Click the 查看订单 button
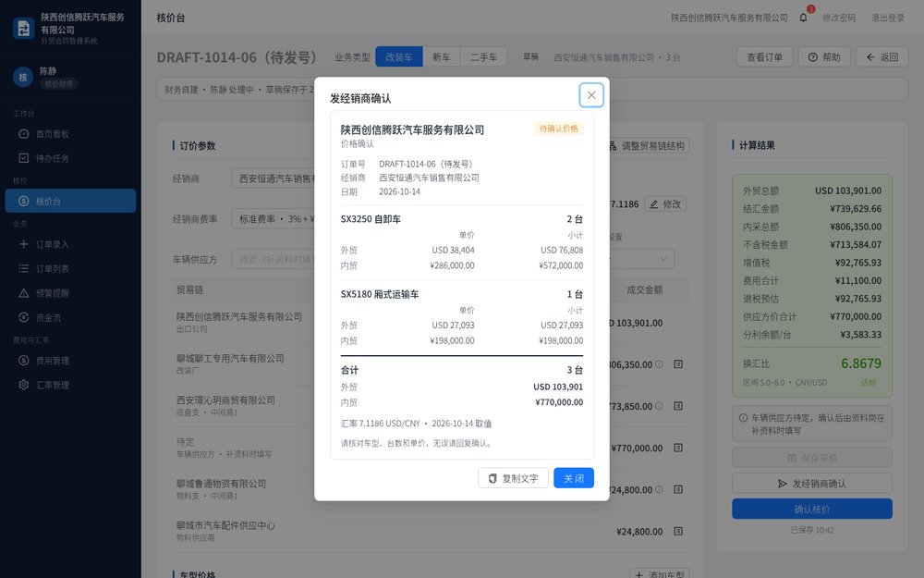The height and width of the screenshot is (578, 924). click(x=764, y=57)
